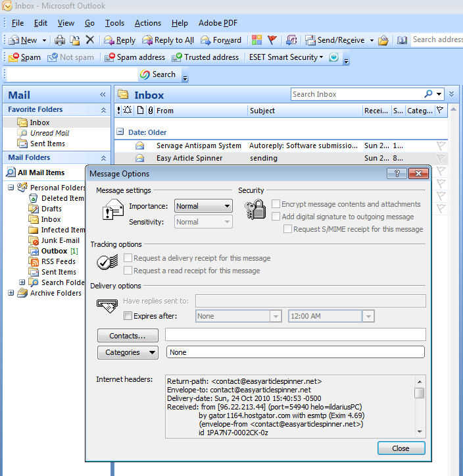Mark message as Spam
This screenshot has height=476, width=463.
pos(24,57)
